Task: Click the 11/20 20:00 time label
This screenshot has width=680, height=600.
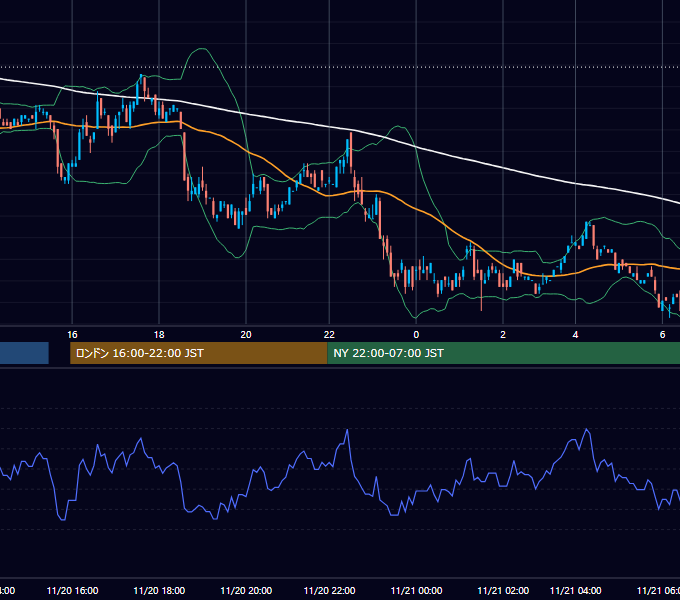Action: pyautogui.click(x=246, y=590)
